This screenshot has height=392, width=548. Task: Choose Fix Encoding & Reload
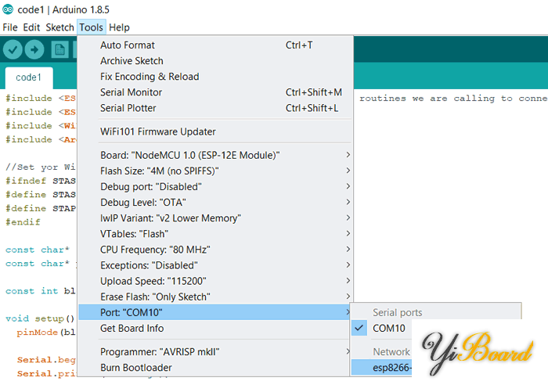[215, 77]
